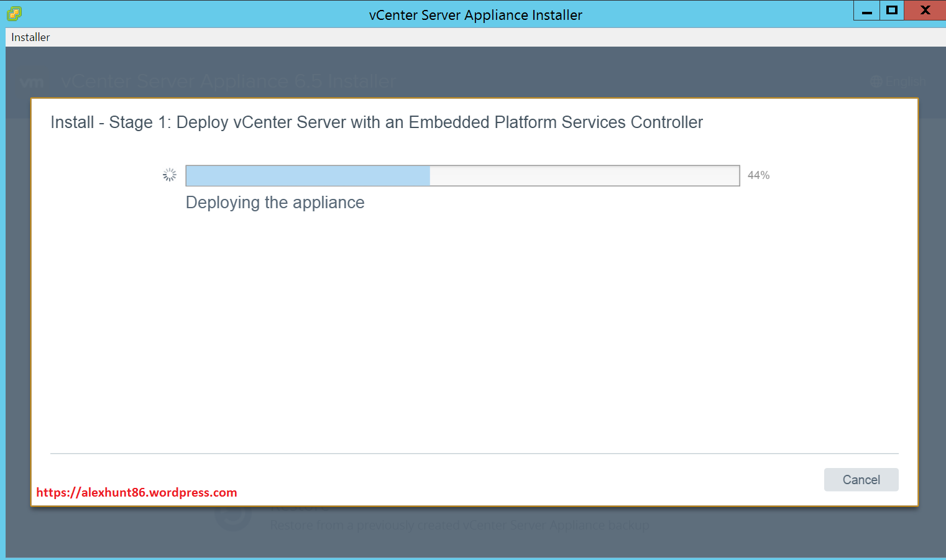Click the spinning progress loader icon
Viewport: 946px width, 560px height.
coord(169,175)
